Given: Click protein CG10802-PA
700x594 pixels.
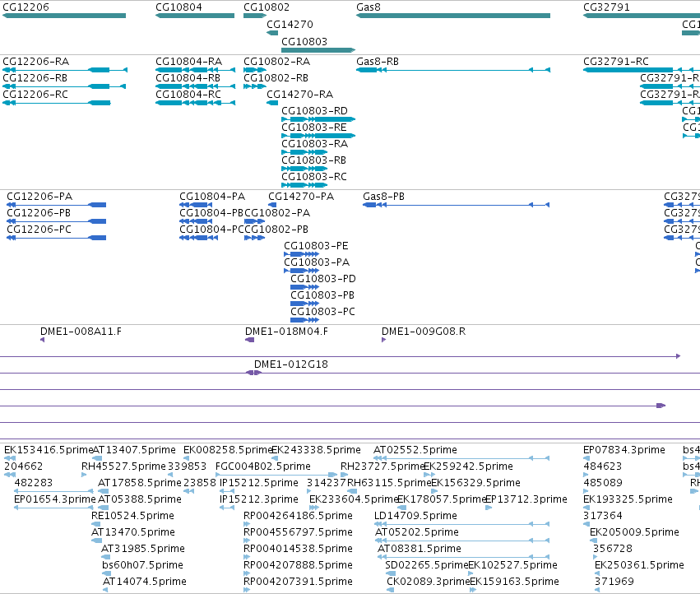Looking at the screenshot, I should coord(255,221).
